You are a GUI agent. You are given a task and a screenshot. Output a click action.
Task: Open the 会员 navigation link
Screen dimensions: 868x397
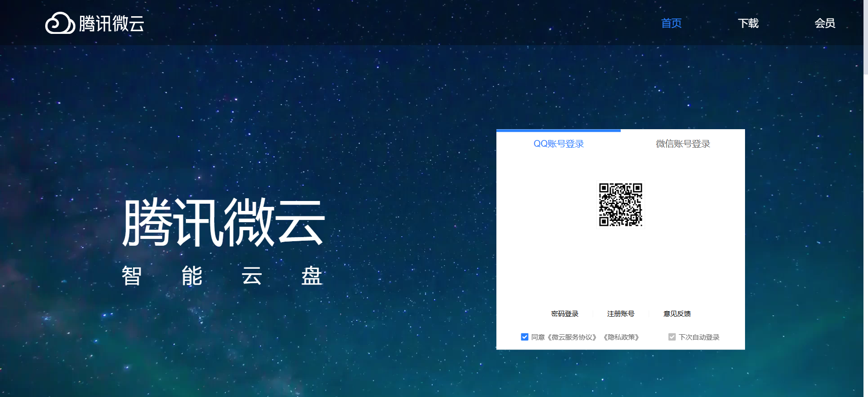coord(825,23)
